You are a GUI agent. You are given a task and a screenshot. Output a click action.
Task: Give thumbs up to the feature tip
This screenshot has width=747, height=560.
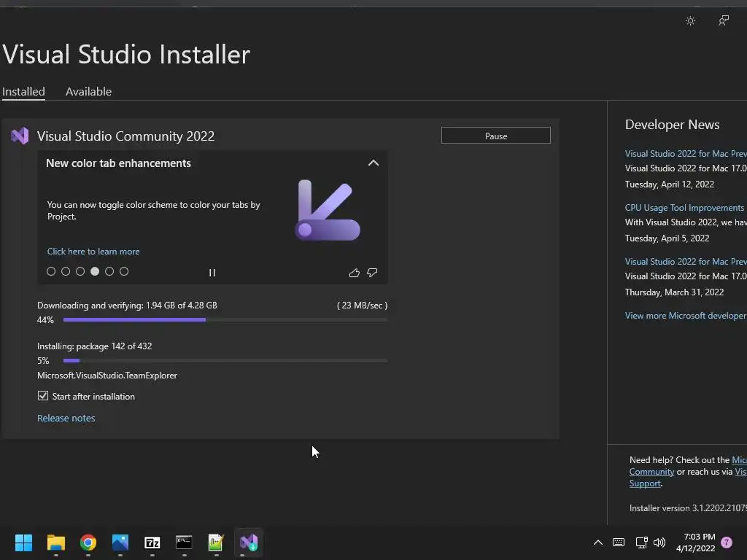point(354,273)
